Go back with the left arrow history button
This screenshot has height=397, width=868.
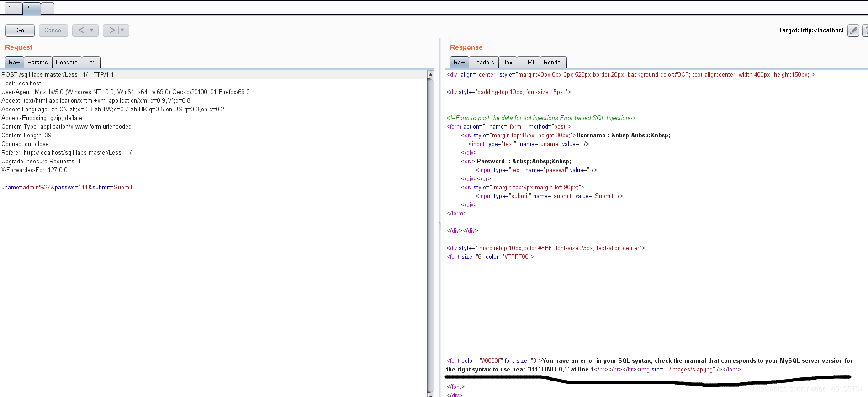click(81, 30)
